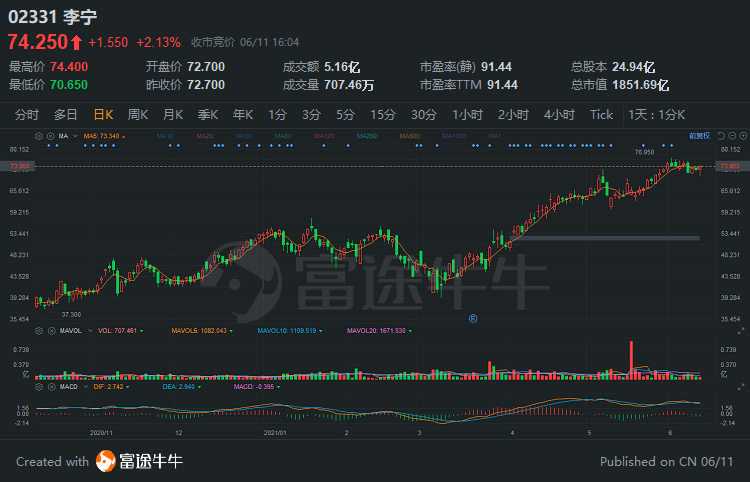Screen dimensions: 750x482
Task: Click the 73.960 price label on right axis
Action: 730,166
